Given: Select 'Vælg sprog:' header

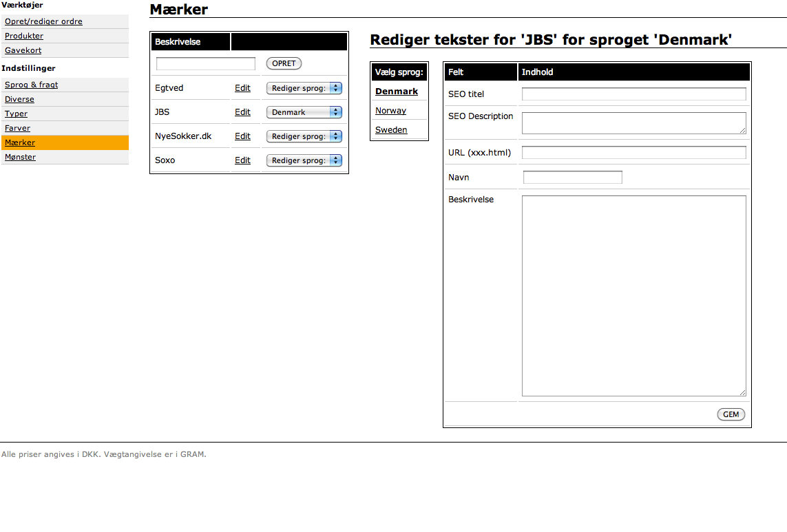Looking at the screenshot, I should (399, 72).
